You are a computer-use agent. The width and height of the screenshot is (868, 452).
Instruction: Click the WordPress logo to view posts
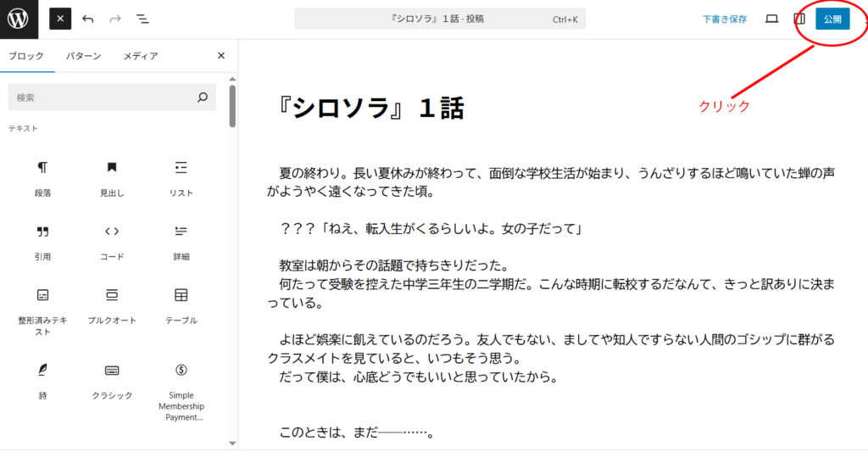click(19, 19)
